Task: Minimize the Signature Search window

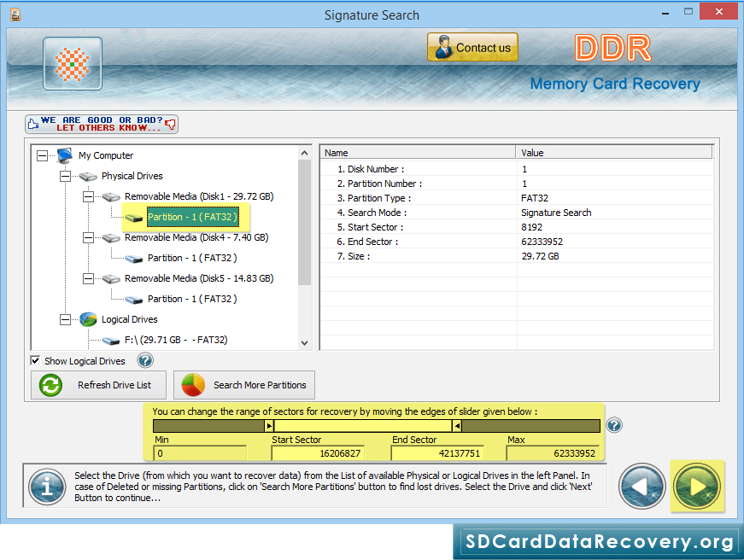Action: [x=665, y=12]
